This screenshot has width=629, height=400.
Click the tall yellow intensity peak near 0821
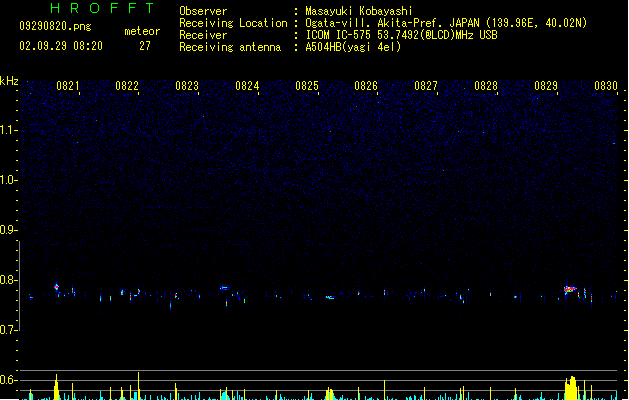point(57,387)
